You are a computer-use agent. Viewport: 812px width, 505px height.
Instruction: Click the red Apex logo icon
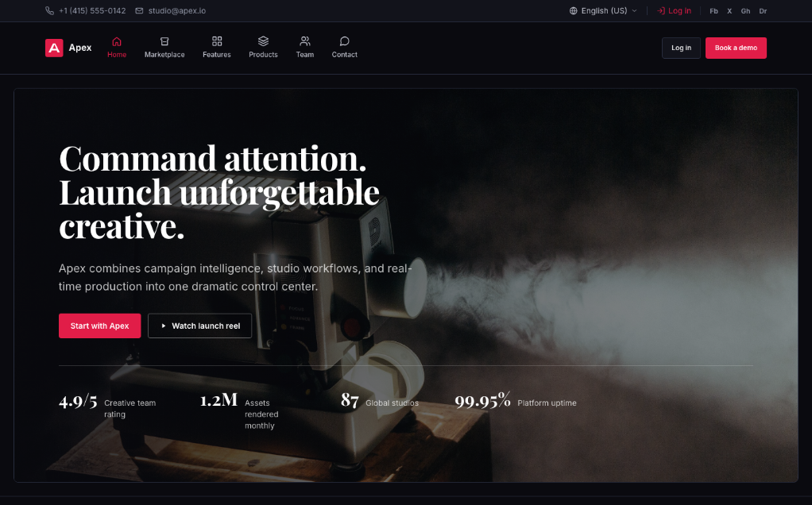[54, 48]
